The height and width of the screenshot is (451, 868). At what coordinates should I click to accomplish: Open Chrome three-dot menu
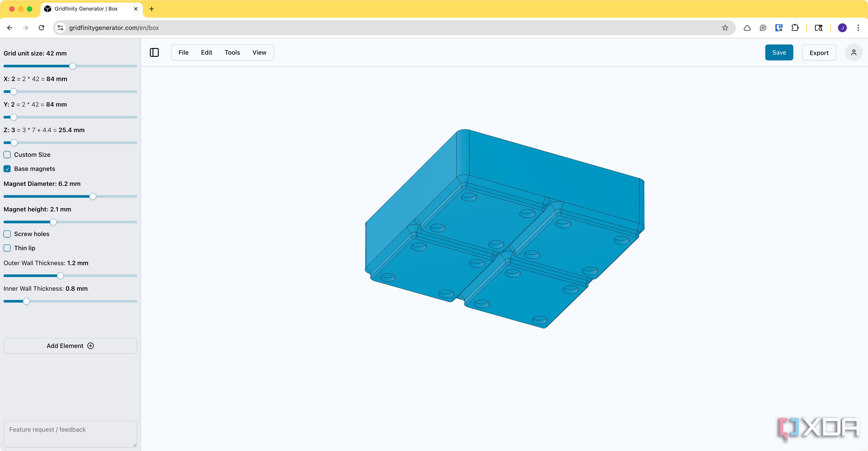pyautogui.click(x=858, y=28)
